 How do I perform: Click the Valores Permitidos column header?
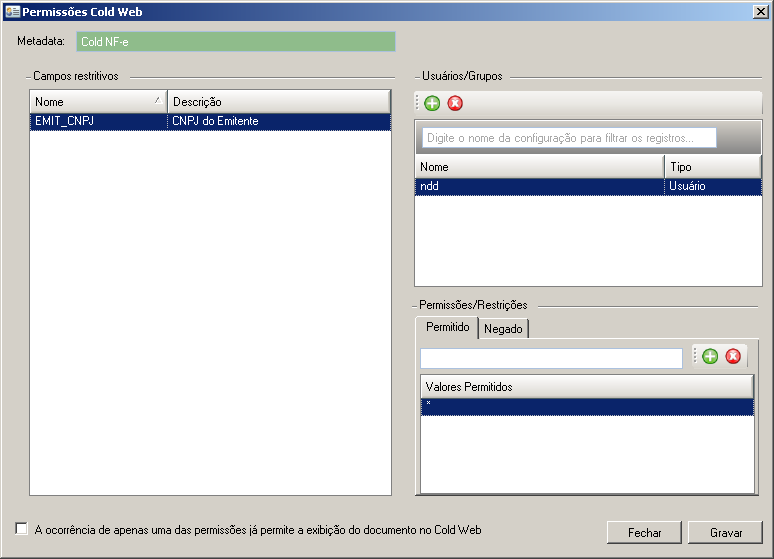pos(587,387)
